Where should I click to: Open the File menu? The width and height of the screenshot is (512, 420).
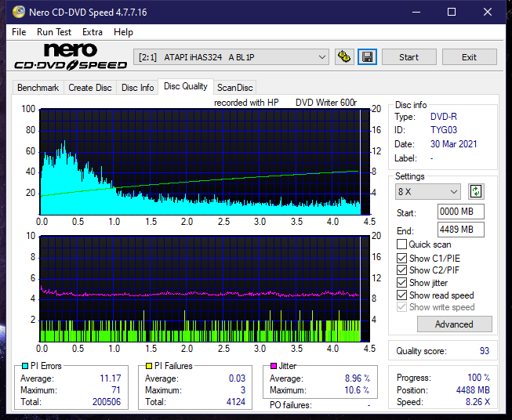click(x=19, y=32)
